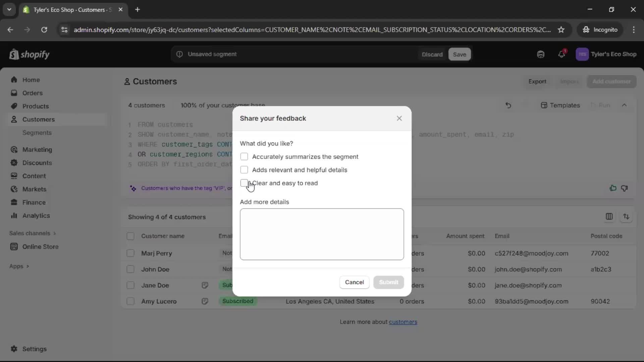Go to the Discounts section
The width and height of the screenshot is (644, 362).
tap(37, 163)
